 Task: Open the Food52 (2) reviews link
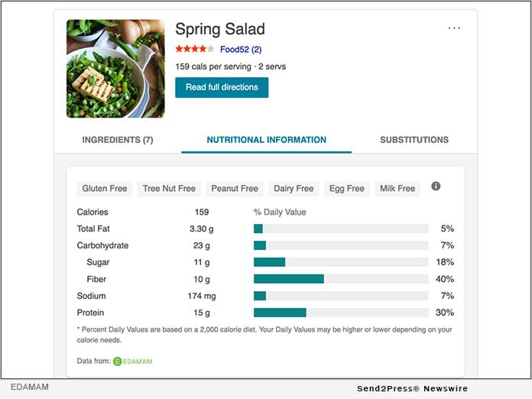click(241, 49)
